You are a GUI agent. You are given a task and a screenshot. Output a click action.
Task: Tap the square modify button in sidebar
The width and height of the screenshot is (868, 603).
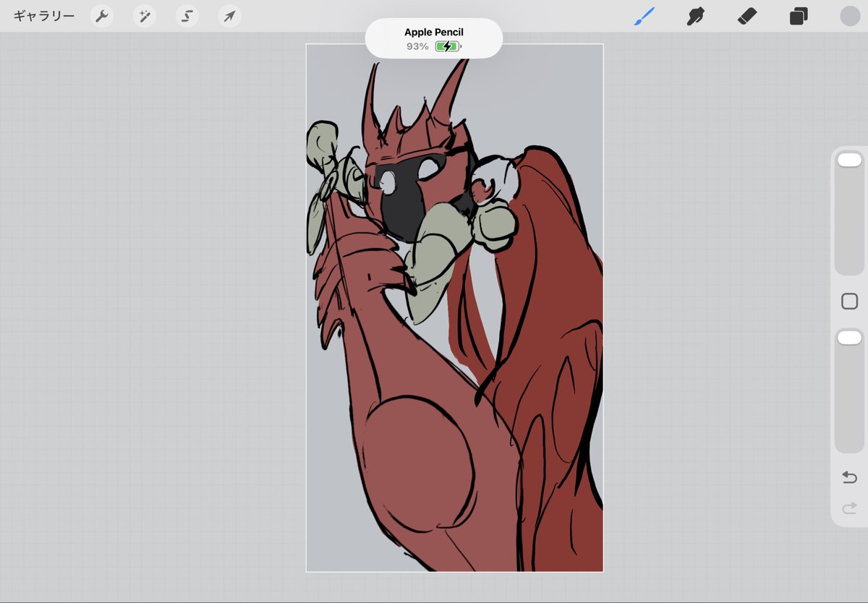click(x=849, y=301)
